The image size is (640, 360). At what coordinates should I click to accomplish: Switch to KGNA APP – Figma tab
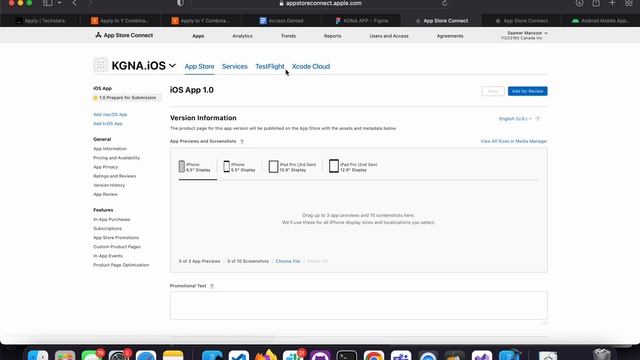[362, 20]
